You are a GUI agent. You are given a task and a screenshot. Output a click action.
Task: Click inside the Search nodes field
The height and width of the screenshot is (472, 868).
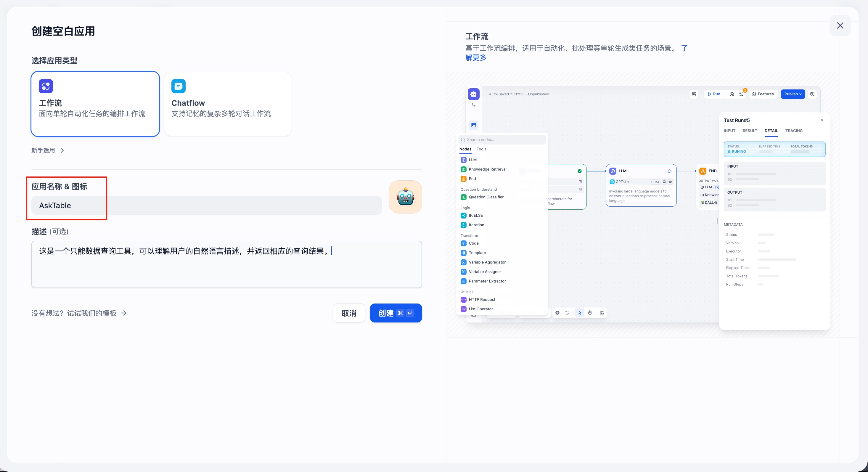pos(502,139)
